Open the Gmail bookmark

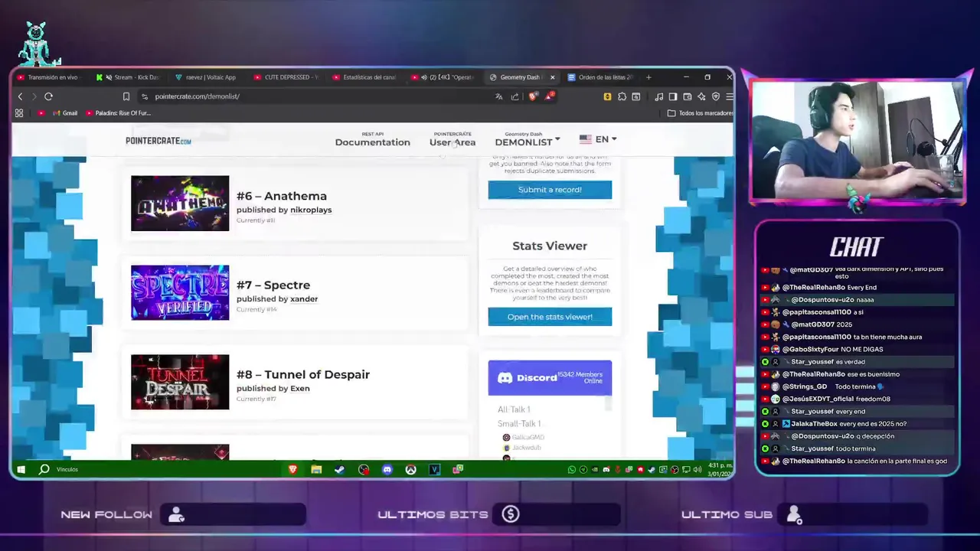click(65, 113)
